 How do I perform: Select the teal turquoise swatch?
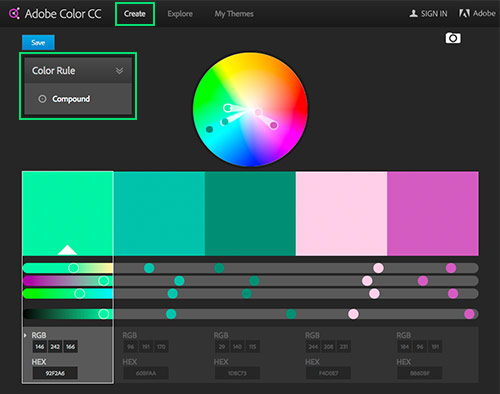[159, 213]
